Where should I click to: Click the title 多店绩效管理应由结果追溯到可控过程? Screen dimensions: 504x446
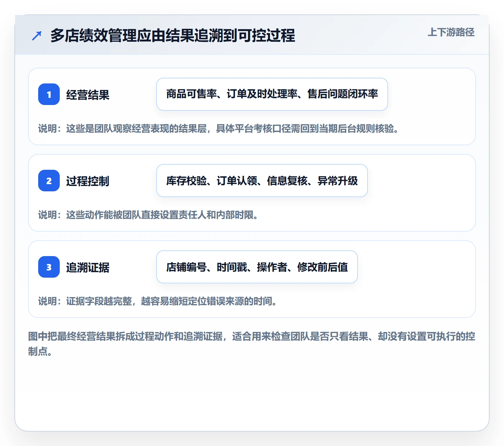[173, 36]
